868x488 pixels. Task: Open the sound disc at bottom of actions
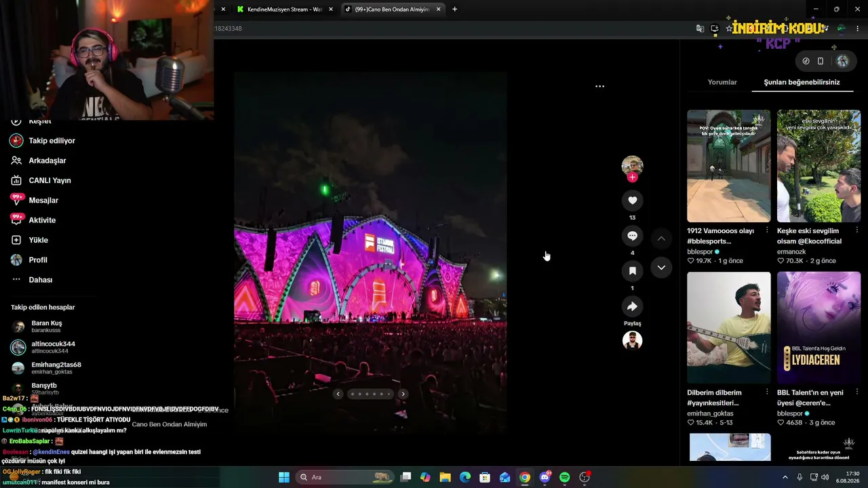point(632,340)
